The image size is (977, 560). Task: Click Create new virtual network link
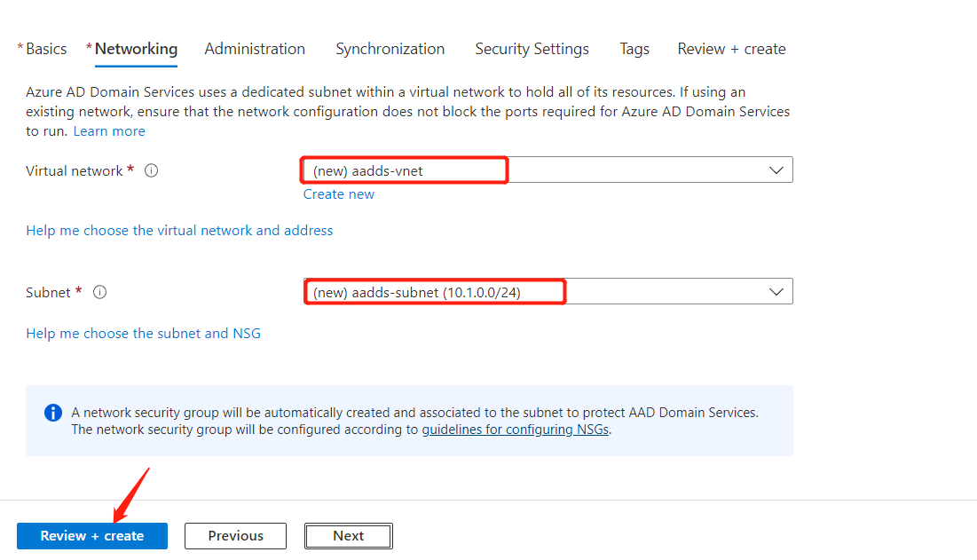coord(338,194)
